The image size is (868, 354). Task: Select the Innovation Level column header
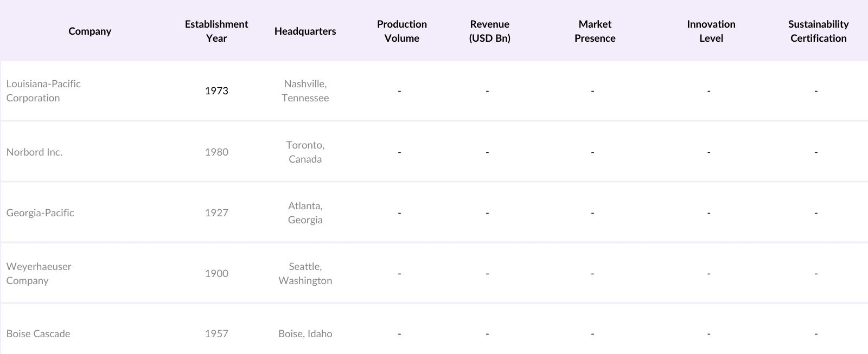point(711,31)
